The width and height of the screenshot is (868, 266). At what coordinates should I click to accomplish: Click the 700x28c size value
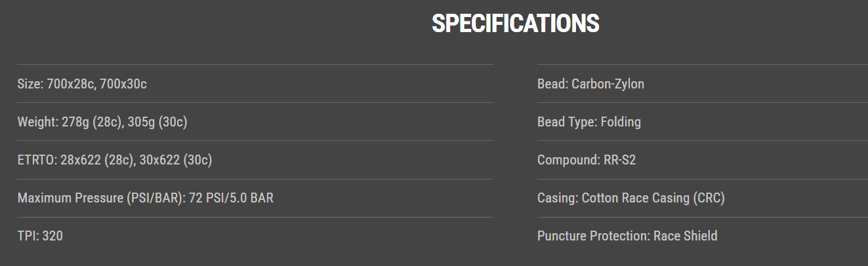tap(69, 84)
